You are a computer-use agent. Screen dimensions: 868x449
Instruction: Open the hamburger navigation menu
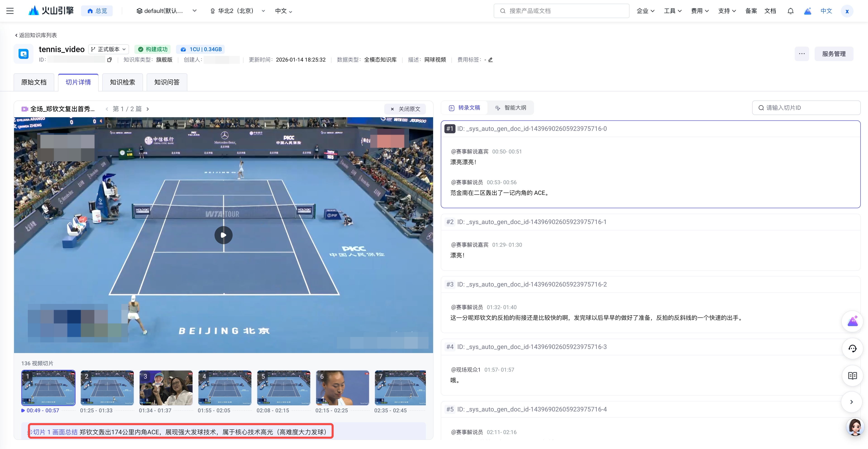click(x=10, y=11)
